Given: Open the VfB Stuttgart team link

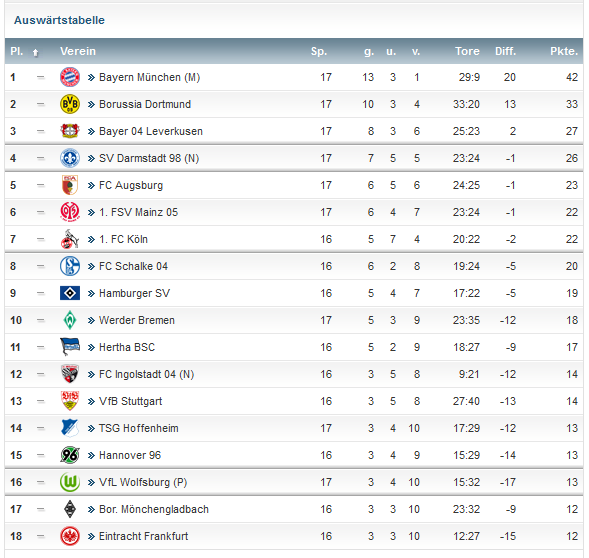Looking at the screenshot, I should [130, 401].
